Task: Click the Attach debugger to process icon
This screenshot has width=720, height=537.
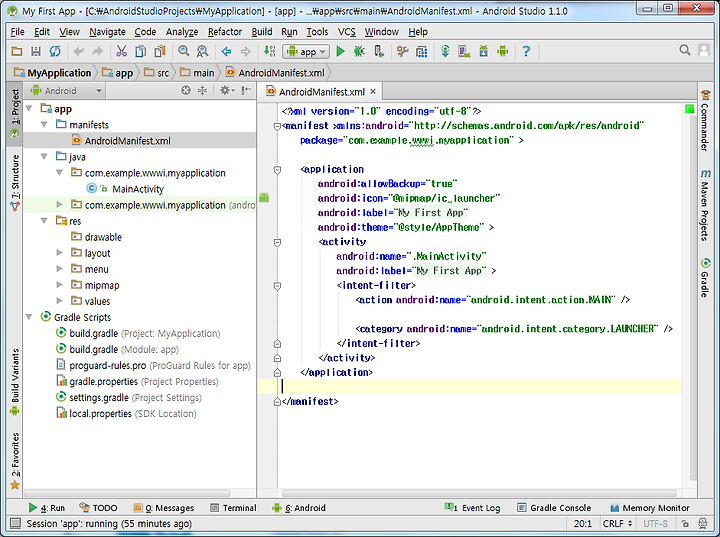Action: coord(379,51)
